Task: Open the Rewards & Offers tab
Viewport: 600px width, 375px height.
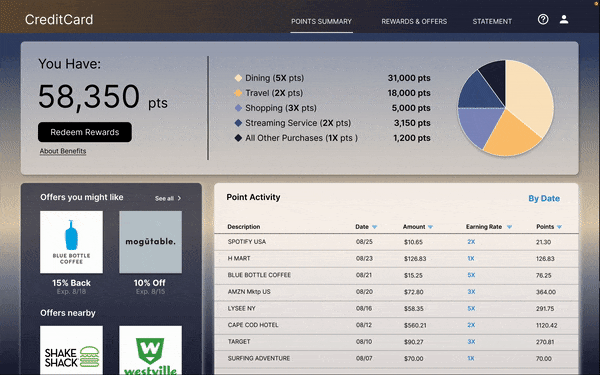Action: (x=414, y=21)
